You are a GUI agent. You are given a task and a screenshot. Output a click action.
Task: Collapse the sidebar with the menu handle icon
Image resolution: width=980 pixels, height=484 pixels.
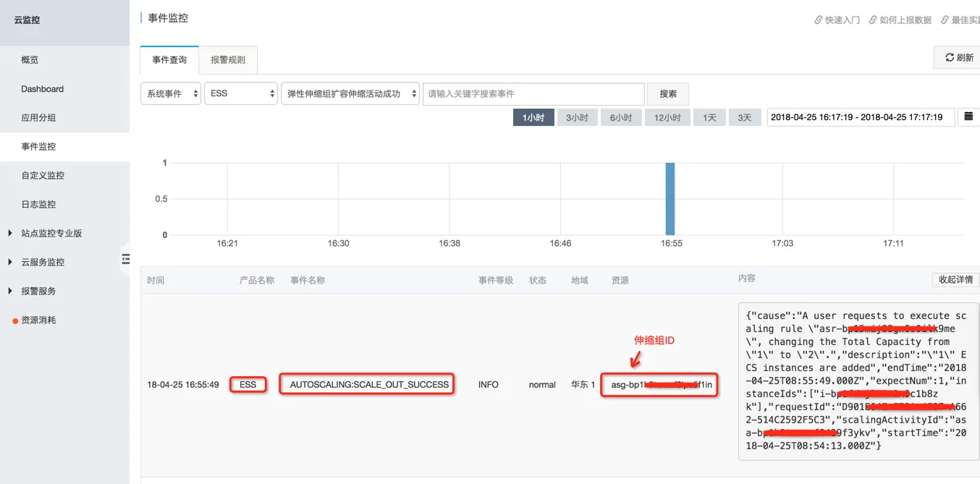(x=125, y=258)
